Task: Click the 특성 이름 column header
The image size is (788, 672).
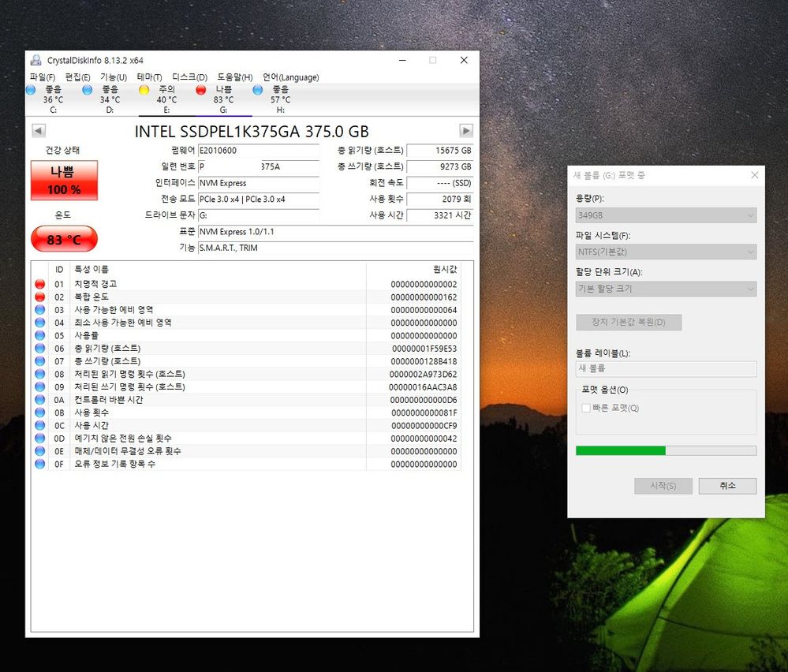Action: tap(91, 270)
